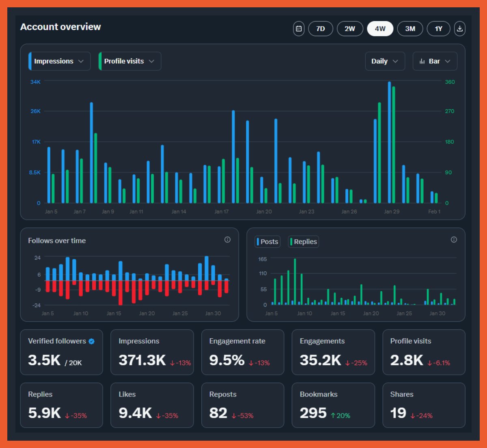Click the Engagement rate stat card
Image resolution: width=487 pixels, height=448 pixels.
point(242,352)
